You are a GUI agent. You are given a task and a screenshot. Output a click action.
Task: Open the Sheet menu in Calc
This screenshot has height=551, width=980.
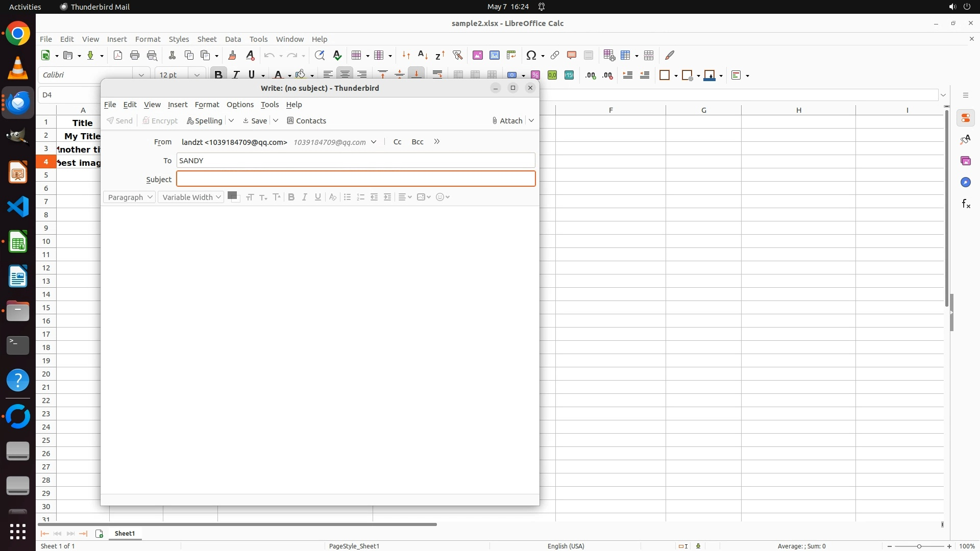tap(207, 39)
